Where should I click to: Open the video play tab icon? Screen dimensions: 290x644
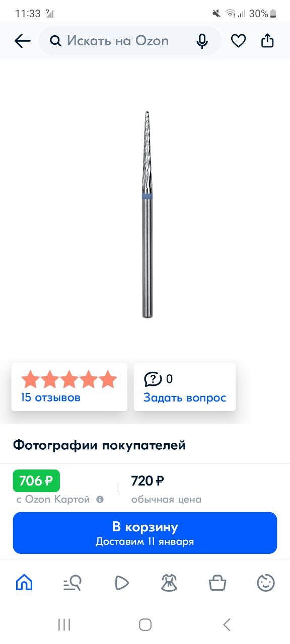point(121,583)
